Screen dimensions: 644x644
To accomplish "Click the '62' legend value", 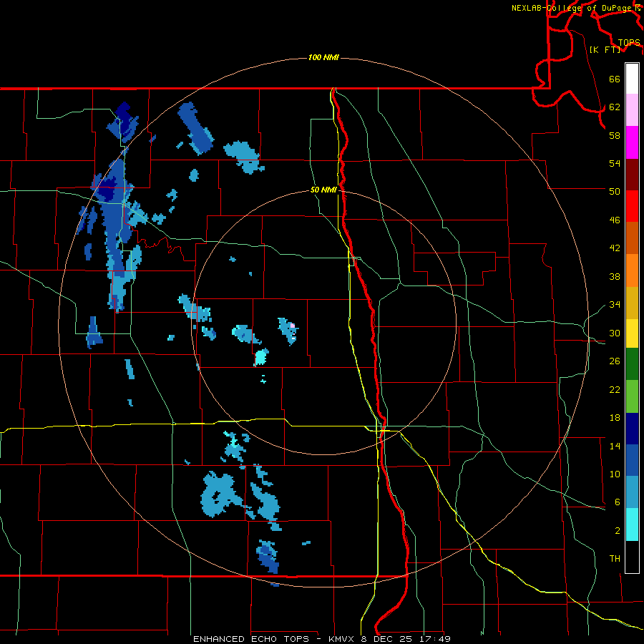I will point(615,107).
